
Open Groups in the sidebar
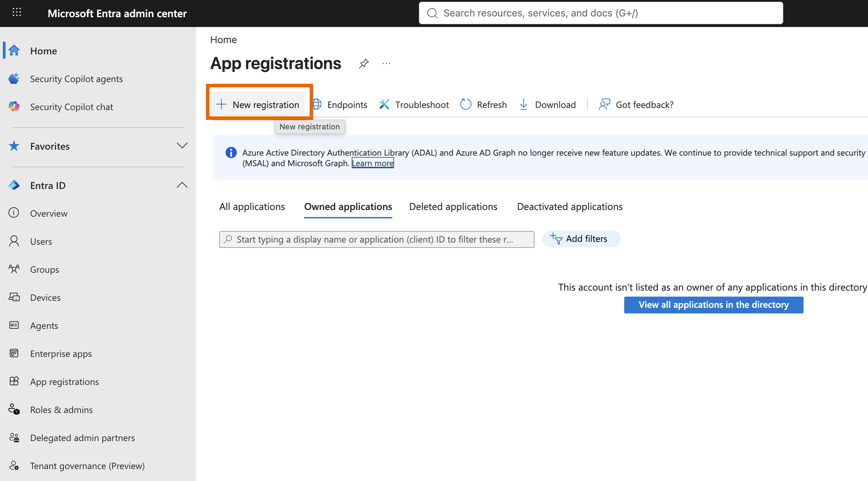coord(44,270)
